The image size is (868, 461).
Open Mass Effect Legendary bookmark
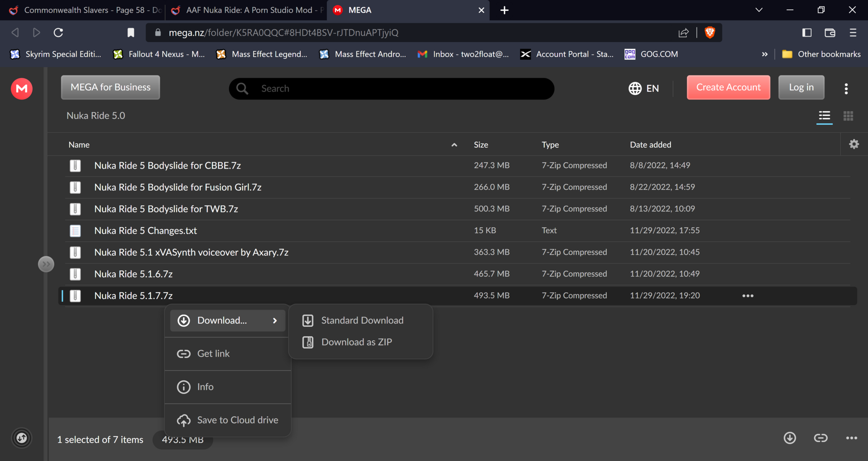tap(262, 54)
